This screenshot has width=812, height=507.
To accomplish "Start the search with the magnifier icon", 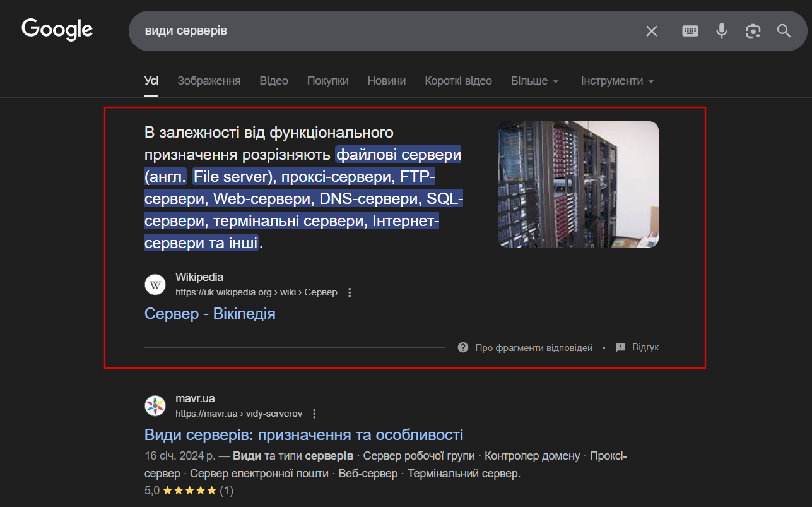I will click(x=784, y=30).
